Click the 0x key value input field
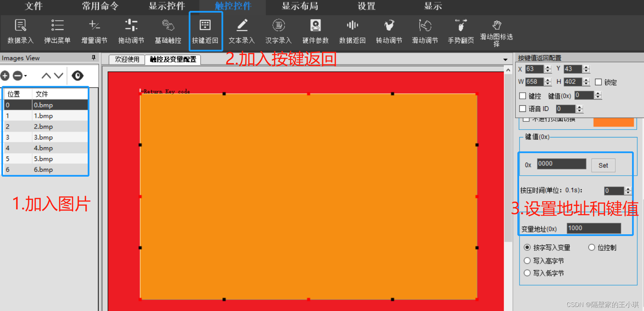Image resolution: width=644 pixels, height=311 pixels. pos(561,164)
